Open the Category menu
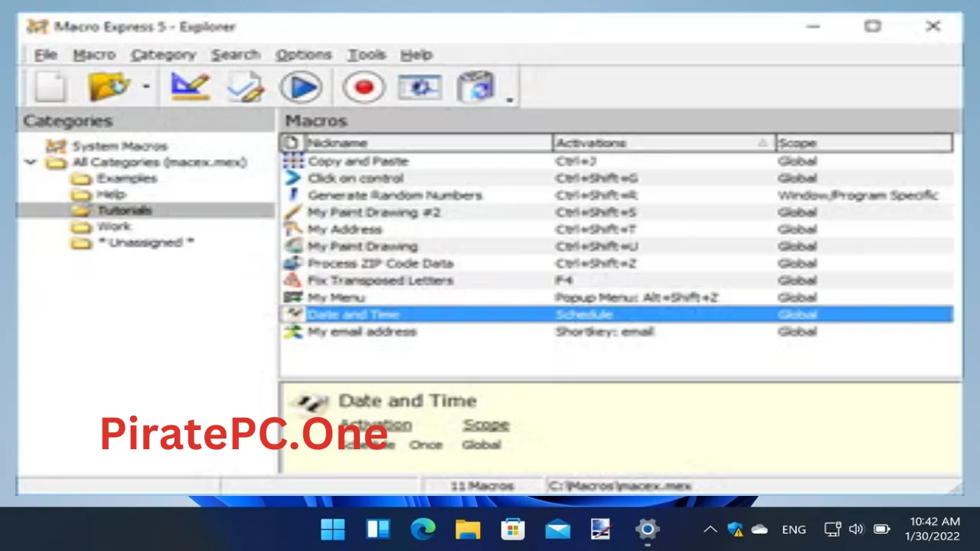 (x=163, y=54)
